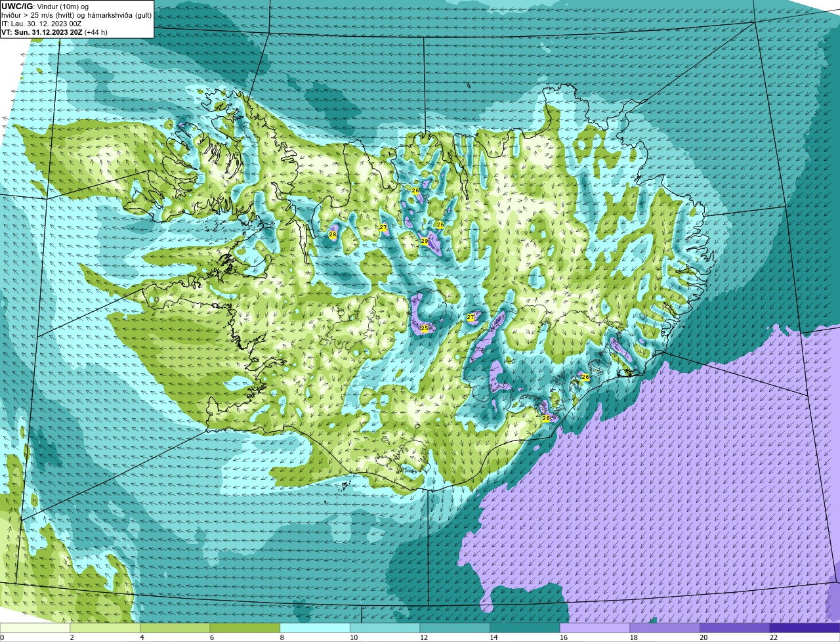Choose the medium teal 12–14 m/s legend swatch
Image resolution: width=840 pixels, height=642 pixels.
point(455,628)
